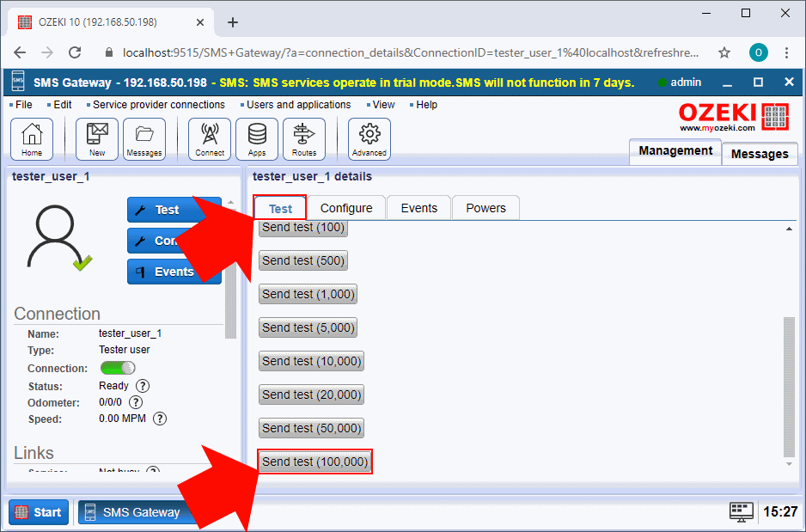
Task: Open the Advanced gear icon
Action: point(369,138)
